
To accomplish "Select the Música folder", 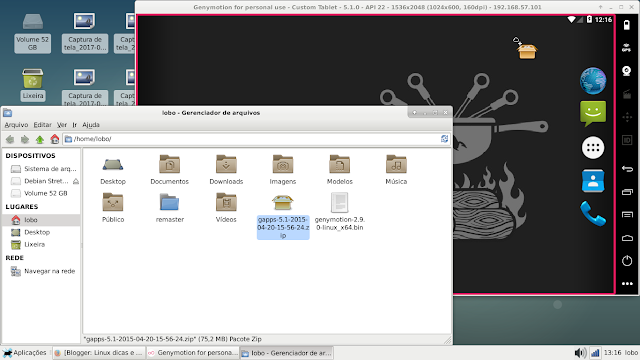I will coord(396,164).
